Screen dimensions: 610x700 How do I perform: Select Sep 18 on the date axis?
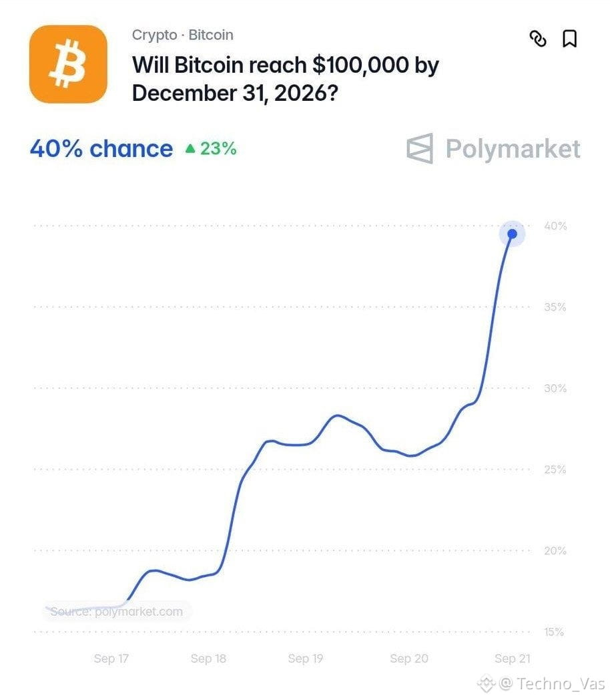208,658
